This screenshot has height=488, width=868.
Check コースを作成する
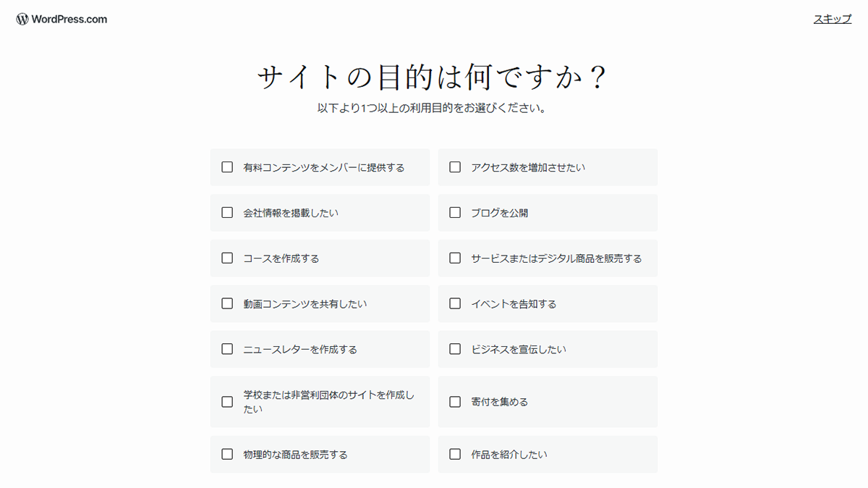[x=227, y=258]
